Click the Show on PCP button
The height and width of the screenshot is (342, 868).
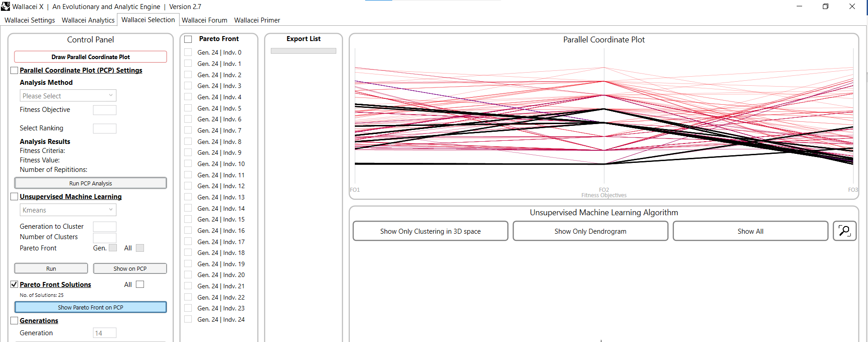[x=130, y=268]
